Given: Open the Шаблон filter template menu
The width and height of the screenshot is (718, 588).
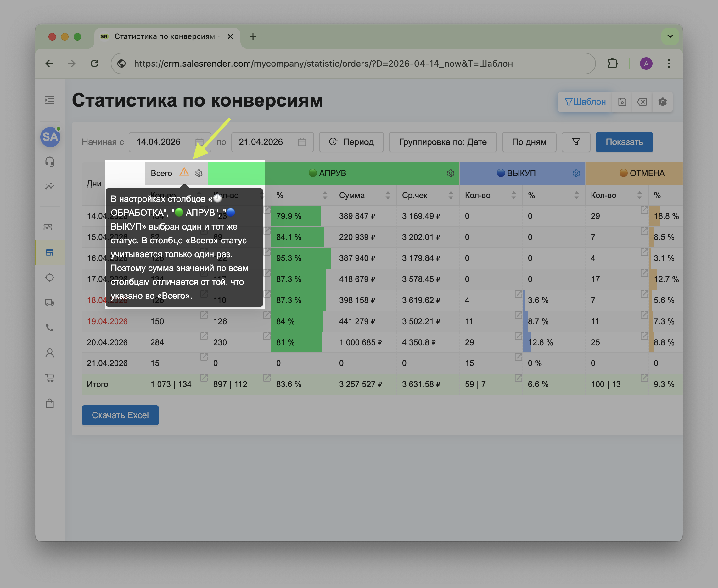Looking at the screenshot, I should [x=585, y=102].
